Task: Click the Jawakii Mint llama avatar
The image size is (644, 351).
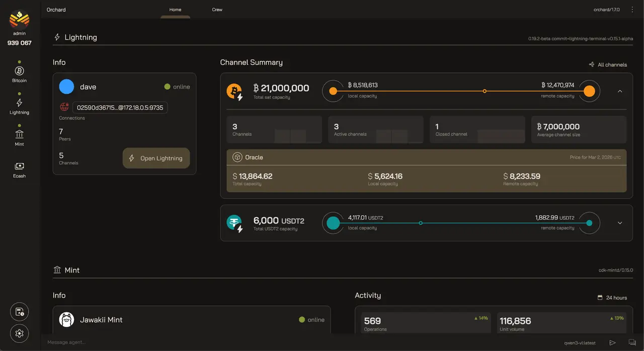Action: coord(66,320)
